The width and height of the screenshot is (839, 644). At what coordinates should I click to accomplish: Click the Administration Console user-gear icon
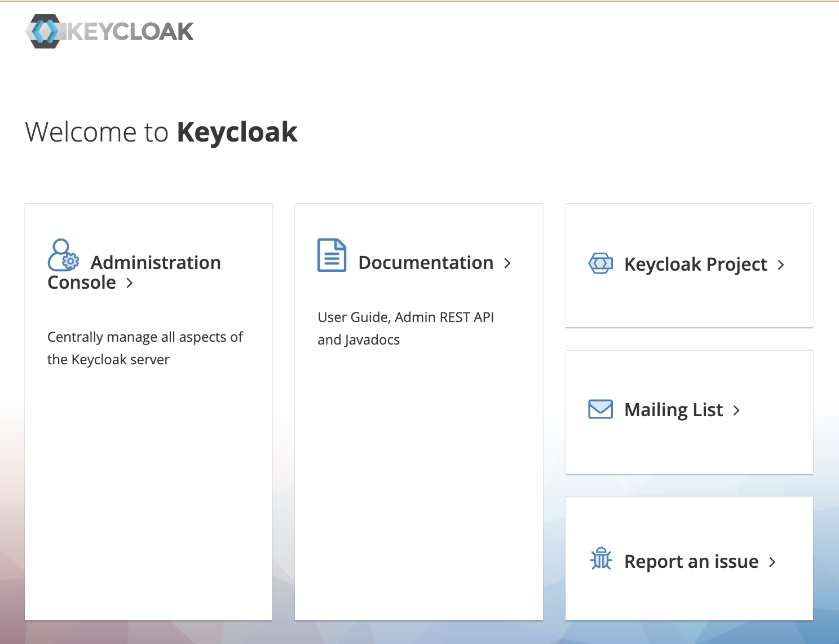pos(63,255)
